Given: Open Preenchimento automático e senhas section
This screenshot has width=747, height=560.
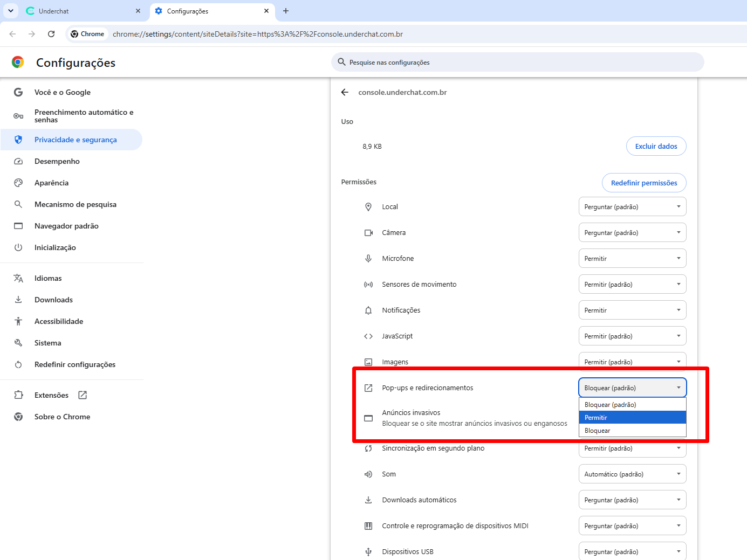Looking at the screenshot, I should pyautogui.click(x=71, y=116).
